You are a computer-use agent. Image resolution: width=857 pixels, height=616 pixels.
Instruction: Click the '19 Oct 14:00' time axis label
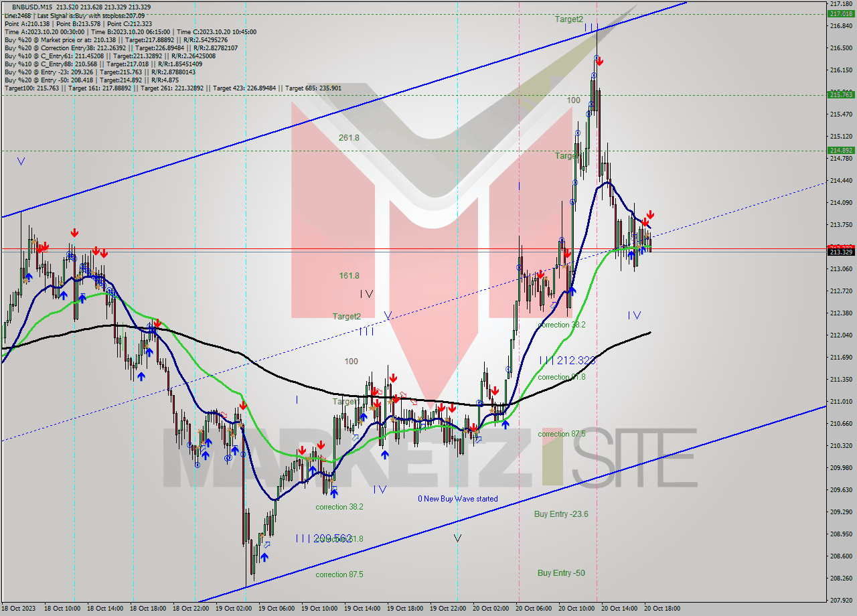[362, 609]
